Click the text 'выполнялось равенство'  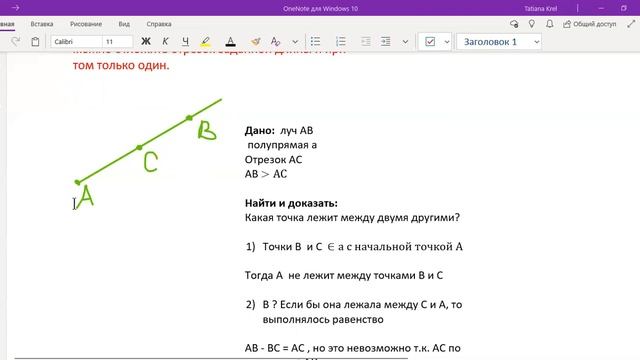point(323,319)
